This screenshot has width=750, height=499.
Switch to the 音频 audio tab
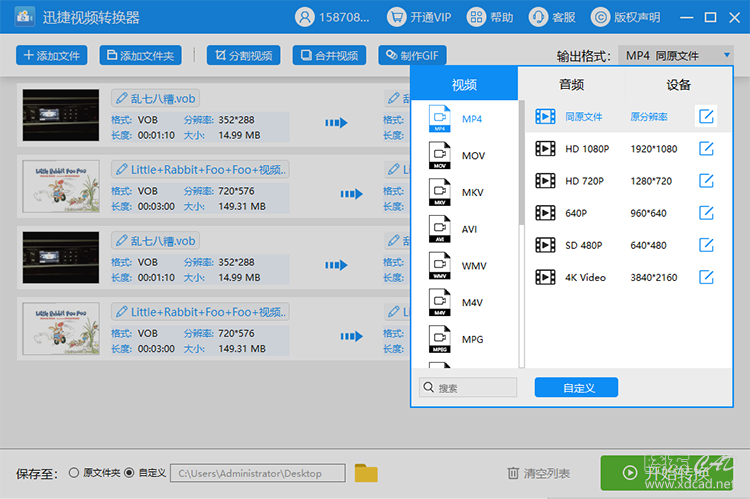pyautogui.click(x=572, y=84)
